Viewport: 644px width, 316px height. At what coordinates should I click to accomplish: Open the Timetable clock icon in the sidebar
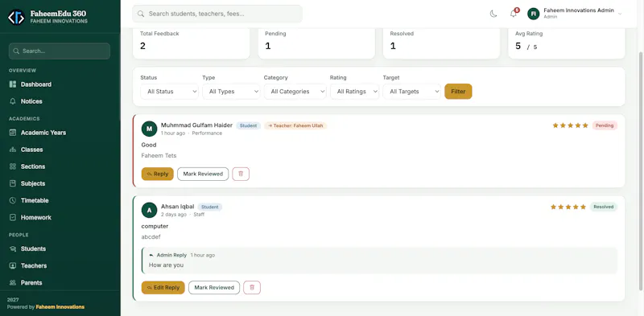(x=13, y=201)
